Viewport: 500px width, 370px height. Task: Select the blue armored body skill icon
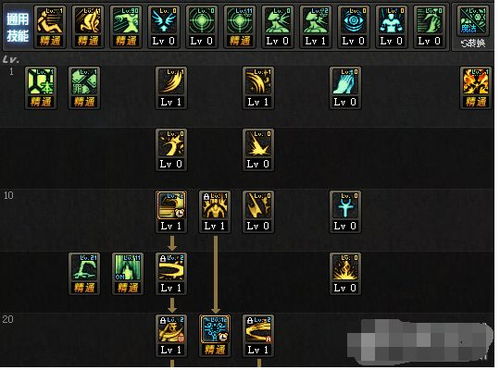pyautogui.click(x=391, y=27)
